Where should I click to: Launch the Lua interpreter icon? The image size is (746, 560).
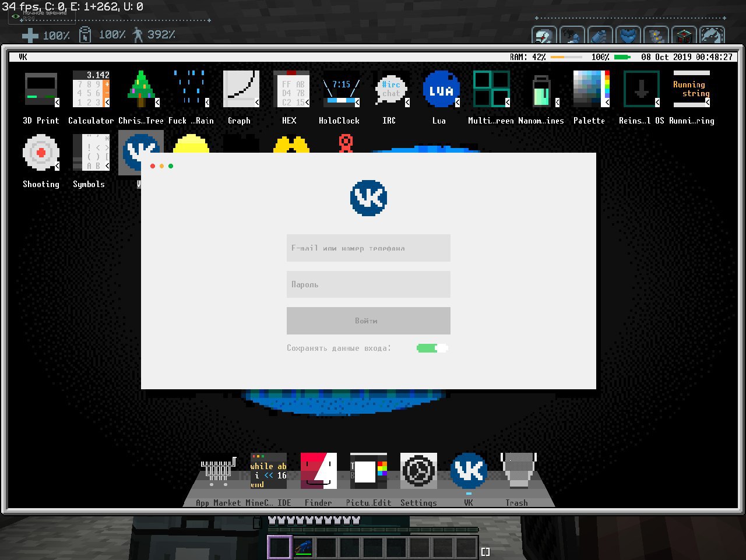pyautogui.click(x=442, y=89)
